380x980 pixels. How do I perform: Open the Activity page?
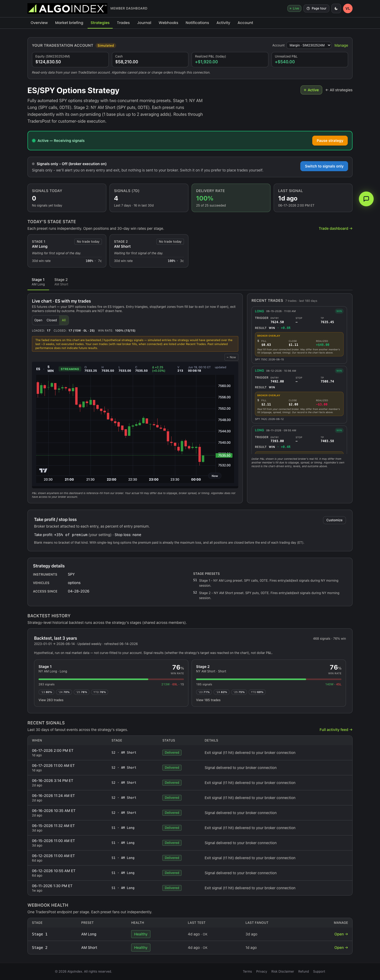[x=223, y=23]
